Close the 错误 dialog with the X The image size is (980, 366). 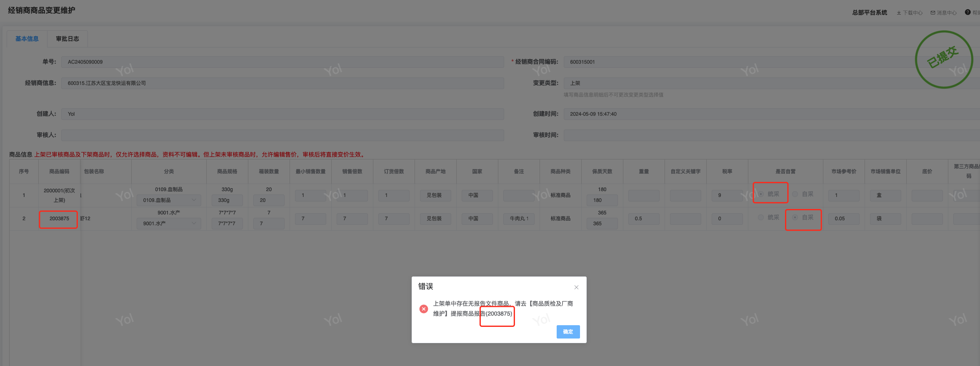(576, 287)
